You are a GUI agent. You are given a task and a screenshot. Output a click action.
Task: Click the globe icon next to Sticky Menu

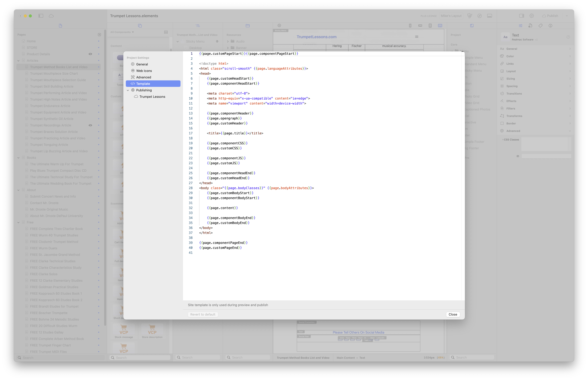point(217,41)
